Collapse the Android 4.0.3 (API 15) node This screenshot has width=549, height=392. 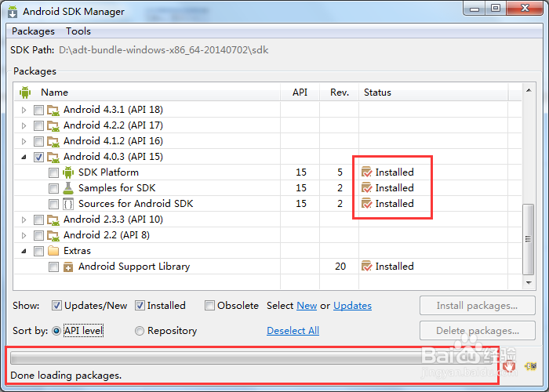pos(24,157)
